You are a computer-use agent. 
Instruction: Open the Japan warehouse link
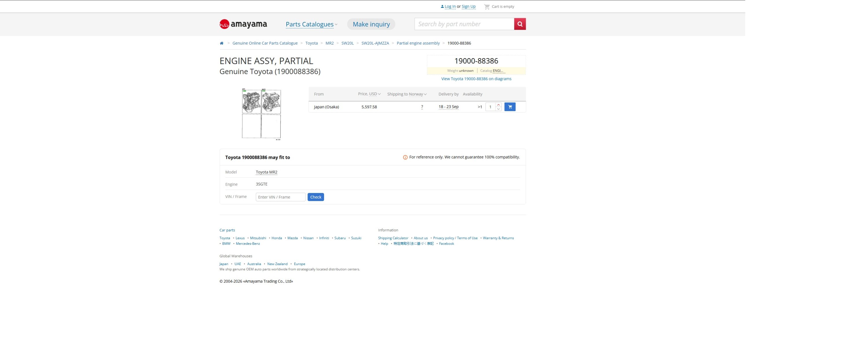tap(224, 264)
